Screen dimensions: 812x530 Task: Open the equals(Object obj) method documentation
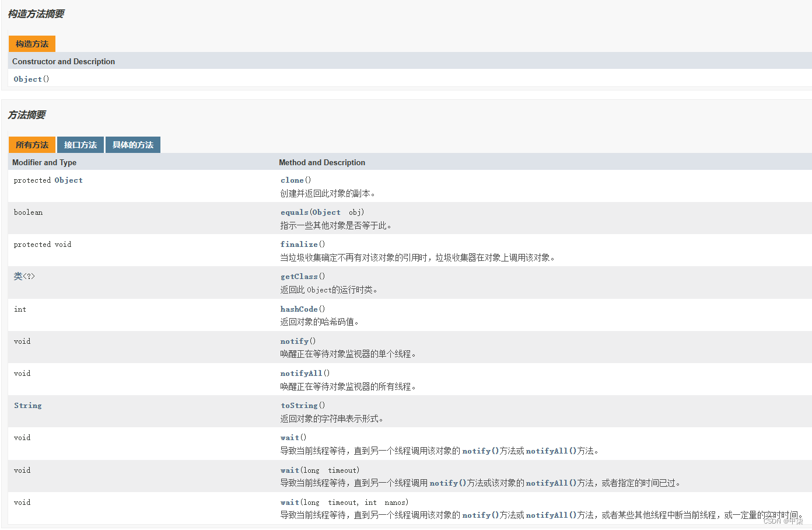tap(294, 212)
